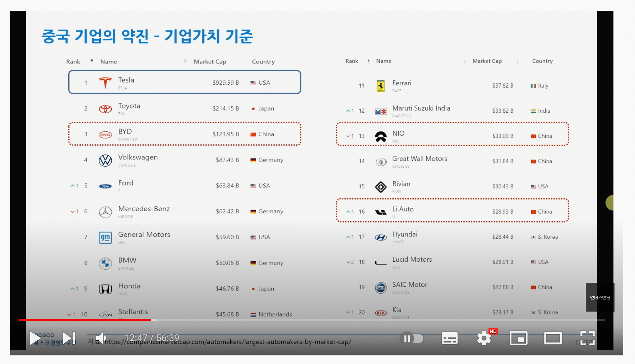Mute the video with speaker icon
The image size is (635, 364).
tap(101, 338)
